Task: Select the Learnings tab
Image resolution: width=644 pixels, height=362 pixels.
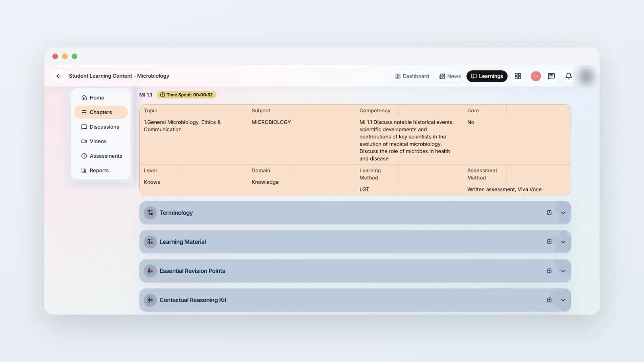Action: [x=487, y=76]
